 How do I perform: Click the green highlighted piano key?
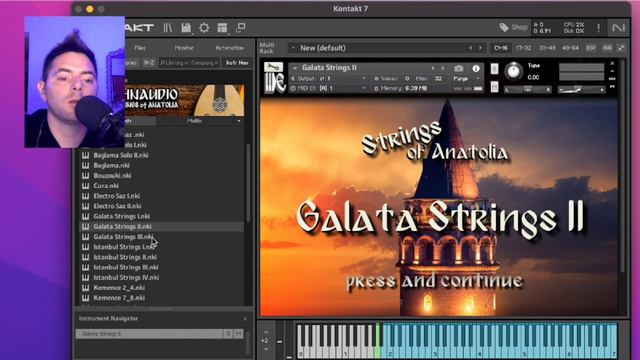click(378, 341)
